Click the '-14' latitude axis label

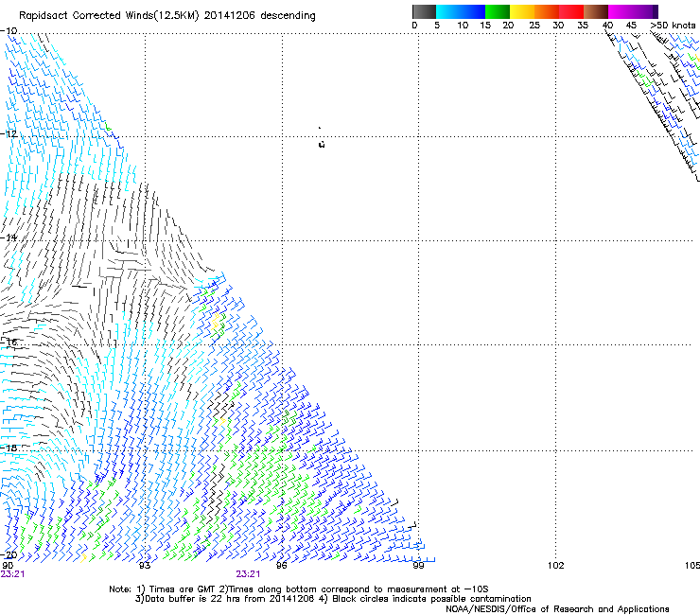pyautogui.click(x=9, y=237)
